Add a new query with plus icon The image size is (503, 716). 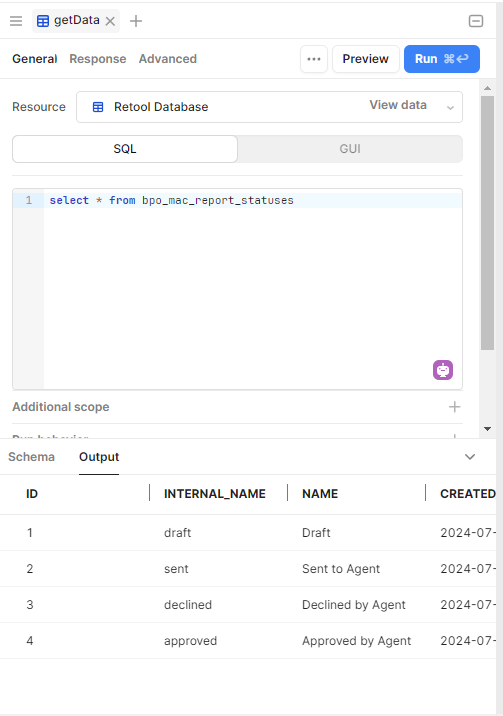[136, 21]
